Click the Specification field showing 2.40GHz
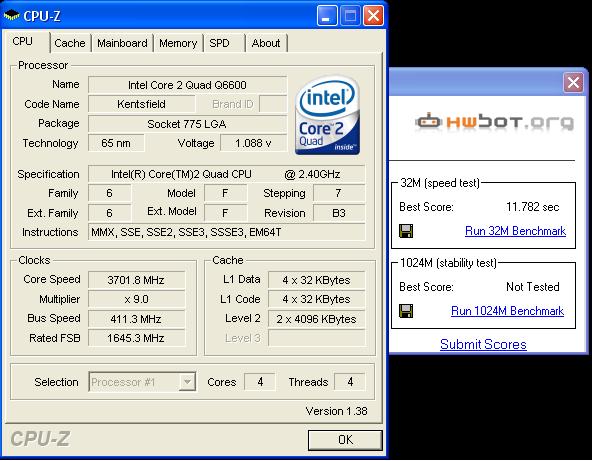This screenshot has width=592, height=461. click(227, 174)
